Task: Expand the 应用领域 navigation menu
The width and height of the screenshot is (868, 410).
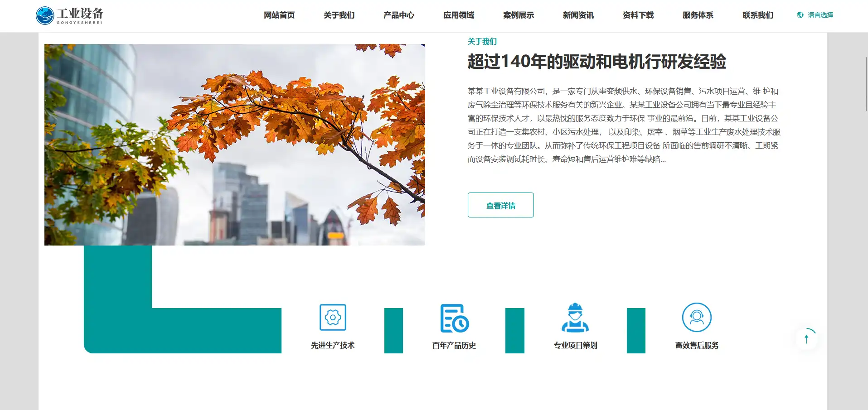Action: click(459, 15)
